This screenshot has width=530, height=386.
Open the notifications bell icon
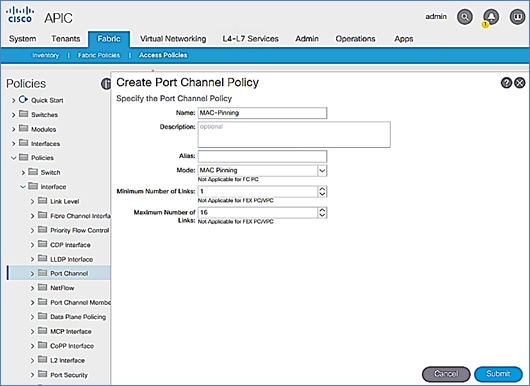pyautogui.click(x=491, y=17)
